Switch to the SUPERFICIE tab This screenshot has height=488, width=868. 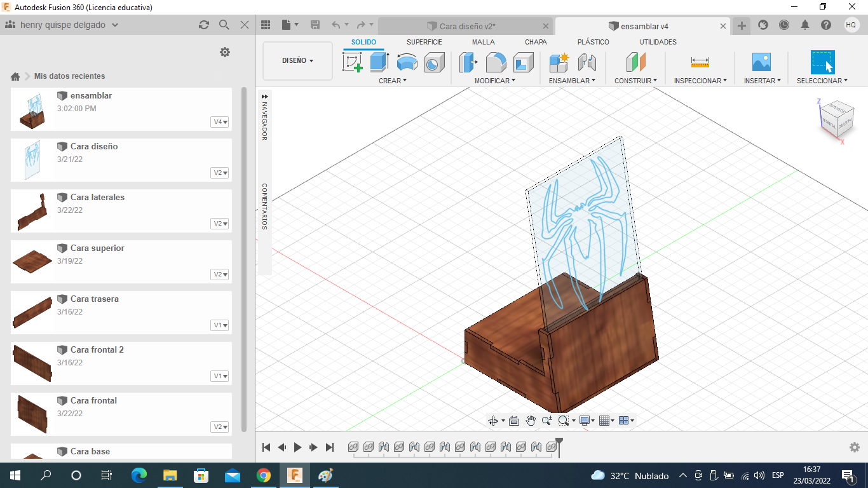[424, 42]
